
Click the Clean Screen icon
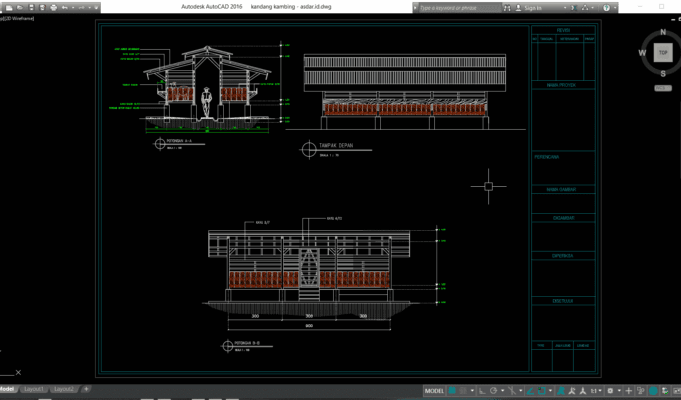(x=676, y=391)
